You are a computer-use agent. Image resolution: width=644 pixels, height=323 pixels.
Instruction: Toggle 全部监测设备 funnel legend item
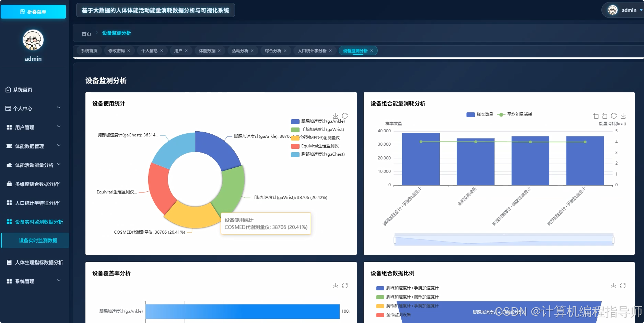click(394, 315)
